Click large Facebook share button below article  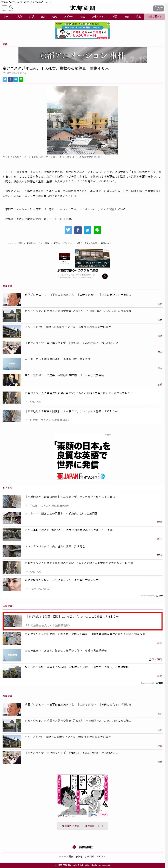[78, 230]
